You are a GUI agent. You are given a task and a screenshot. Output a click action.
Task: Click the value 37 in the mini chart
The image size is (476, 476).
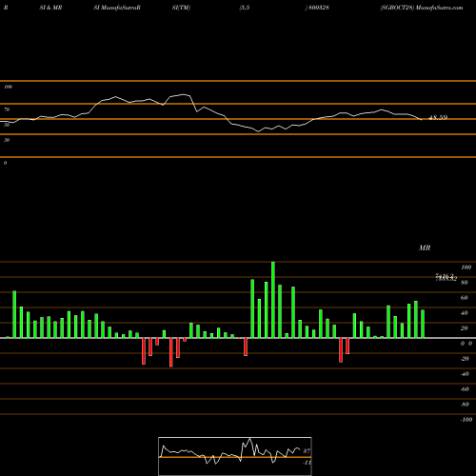(x=307, y=451)
